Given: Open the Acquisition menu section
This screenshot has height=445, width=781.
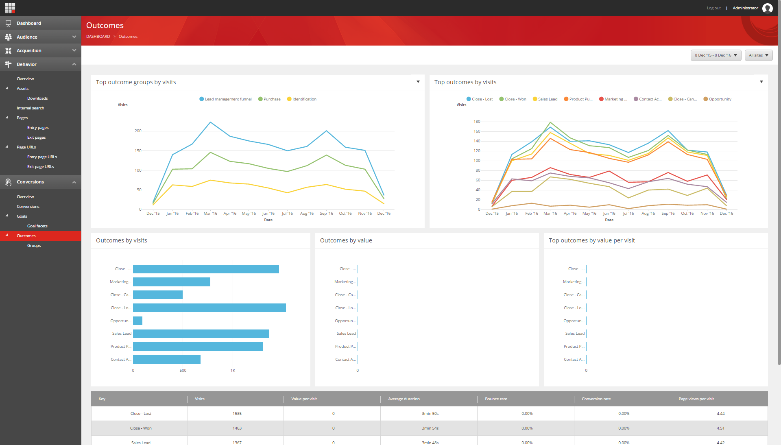Looking at the screenshot, I should pos(40,50).
